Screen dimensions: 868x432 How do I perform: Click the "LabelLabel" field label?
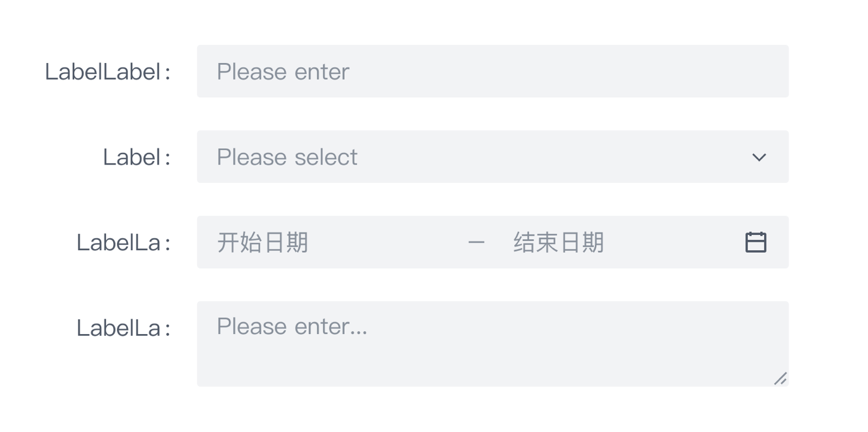click(102, 72)
